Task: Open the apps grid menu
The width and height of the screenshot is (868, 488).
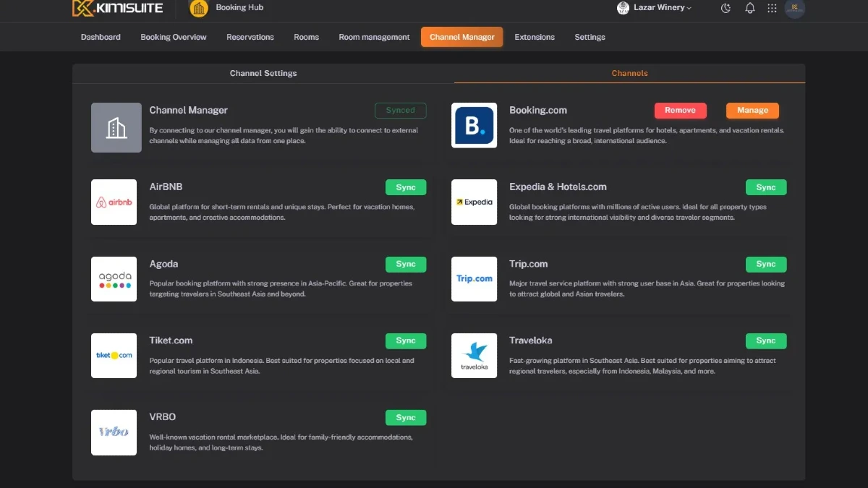Action: pos(772,8)
